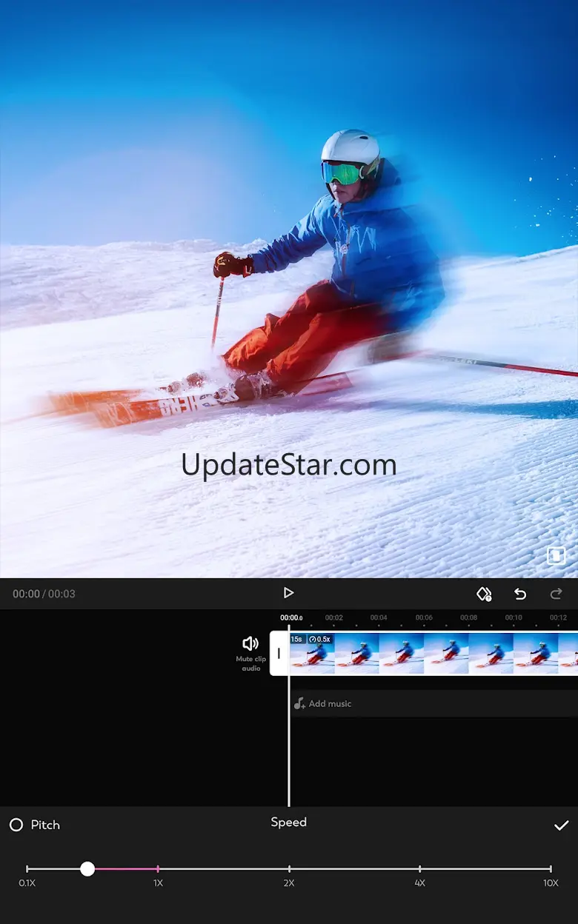Click the 0.5x speed badge on clip

(x=319, y=639)
